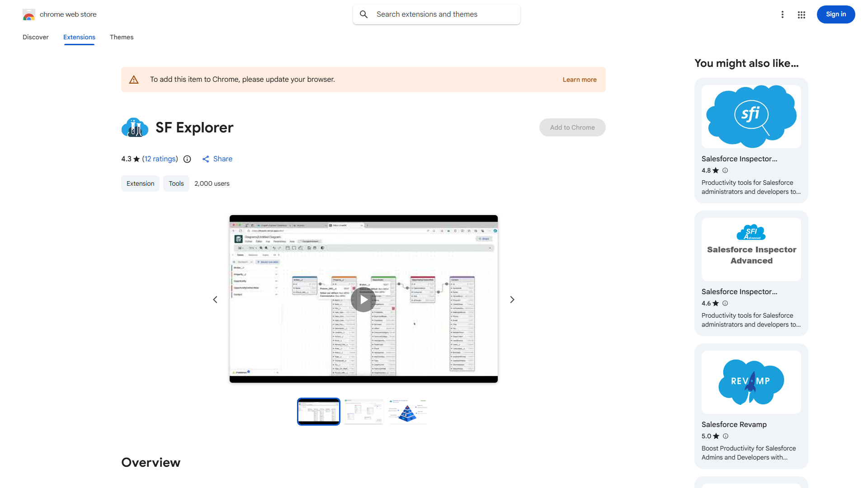Open the 12 ratings link
This screenshot has height=488, width=868.
[x=160, y=159]
